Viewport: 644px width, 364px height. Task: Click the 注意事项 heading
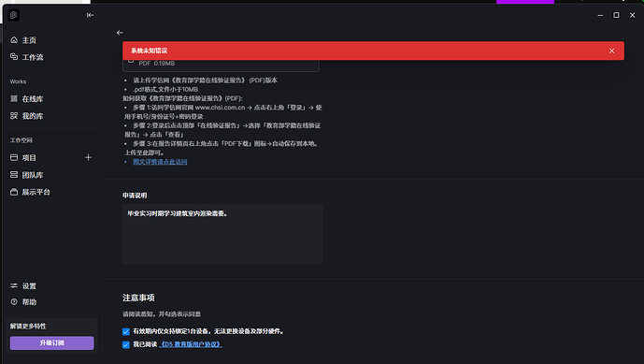(138, 298)
